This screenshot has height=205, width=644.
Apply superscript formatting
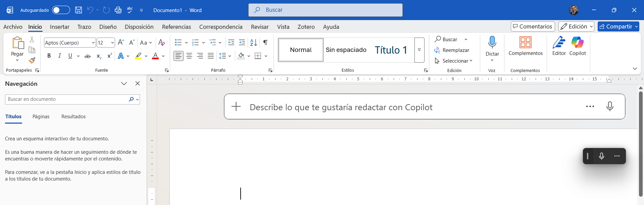[109, 56]
